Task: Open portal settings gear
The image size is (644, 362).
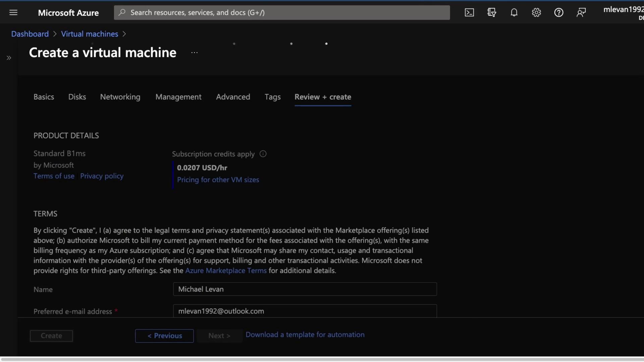Action: (x=536, y=13)
